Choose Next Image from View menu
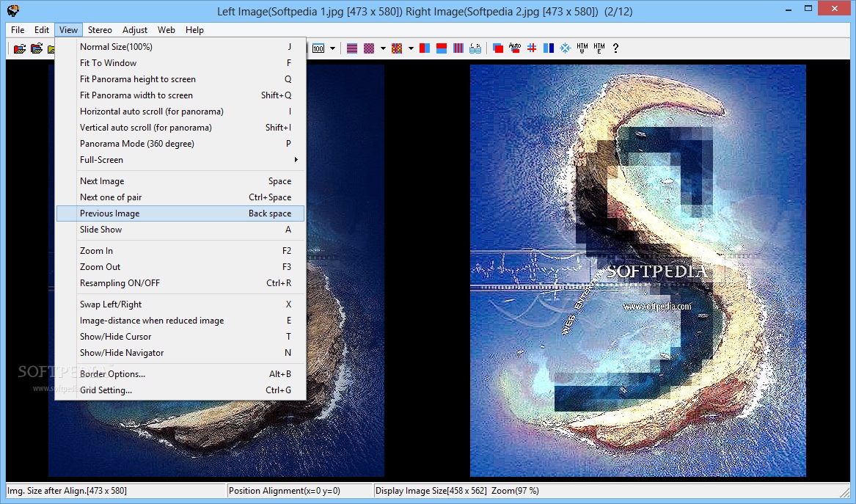 180,181
